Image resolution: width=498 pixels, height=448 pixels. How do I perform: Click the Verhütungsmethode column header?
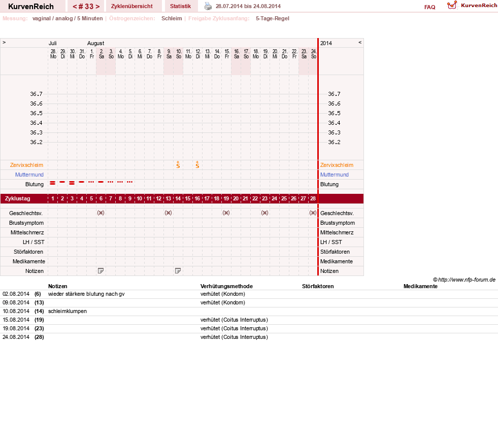click(x=226, y=286)
